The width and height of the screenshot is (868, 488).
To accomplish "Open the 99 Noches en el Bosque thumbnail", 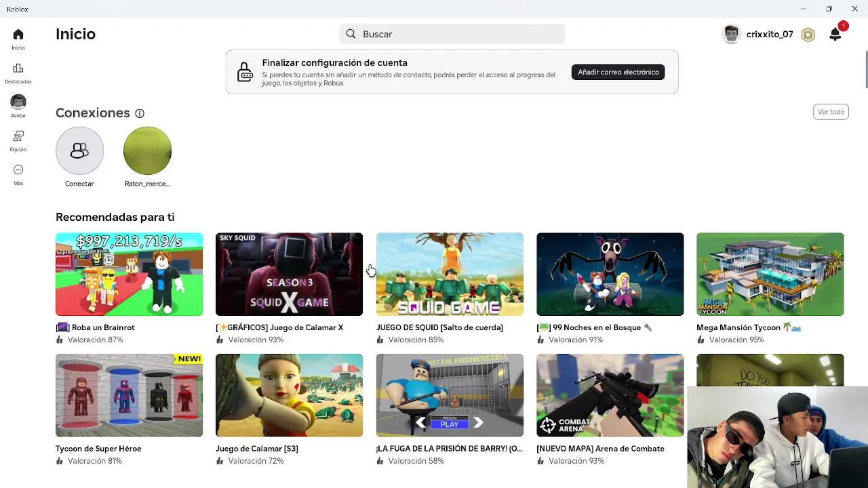I will tap(610, 274).
